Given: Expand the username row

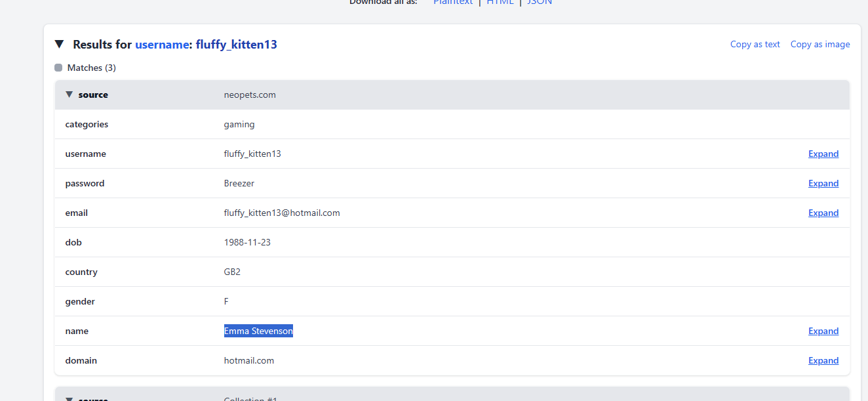Looking at the screenshot, I should click(823, 154).
